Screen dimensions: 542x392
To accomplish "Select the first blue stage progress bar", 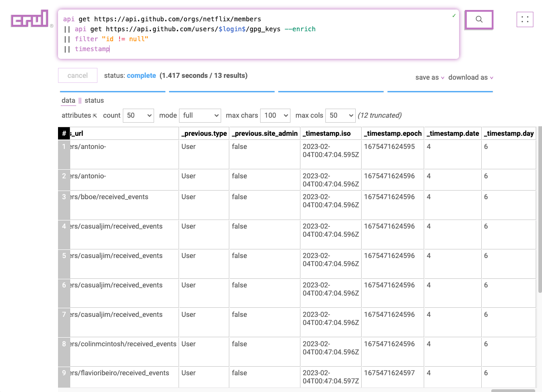I will (x=113, y=91).
